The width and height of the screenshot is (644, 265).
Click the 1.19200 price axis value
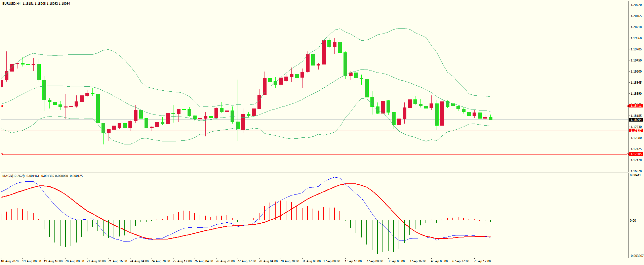tap(636, 72)
